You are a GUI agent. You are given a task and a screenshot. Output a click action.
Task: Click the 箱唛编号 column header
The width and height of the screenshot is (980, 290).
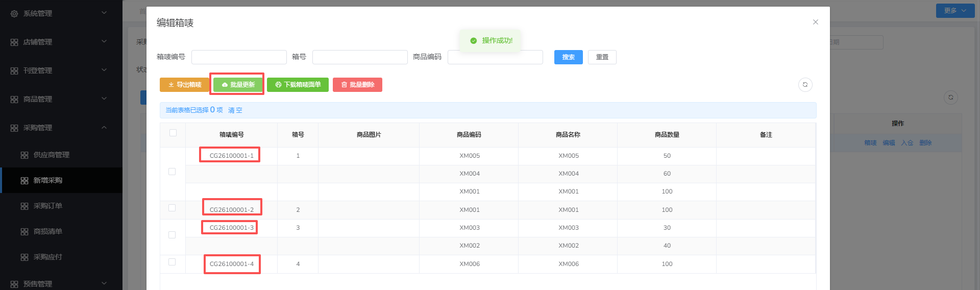click(231, 135)
